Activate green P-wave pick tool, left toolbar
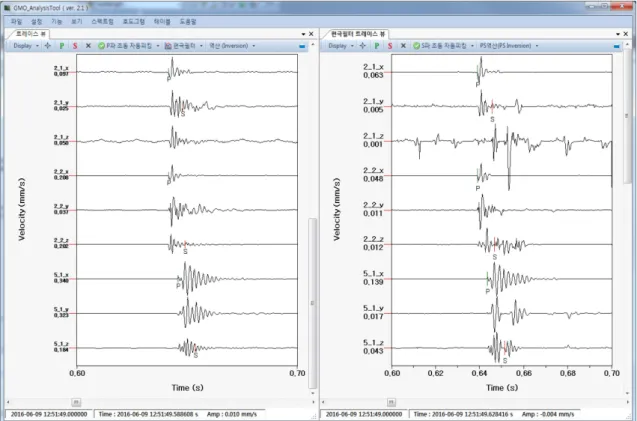This screenshot has width=637, height=421. 62,46
